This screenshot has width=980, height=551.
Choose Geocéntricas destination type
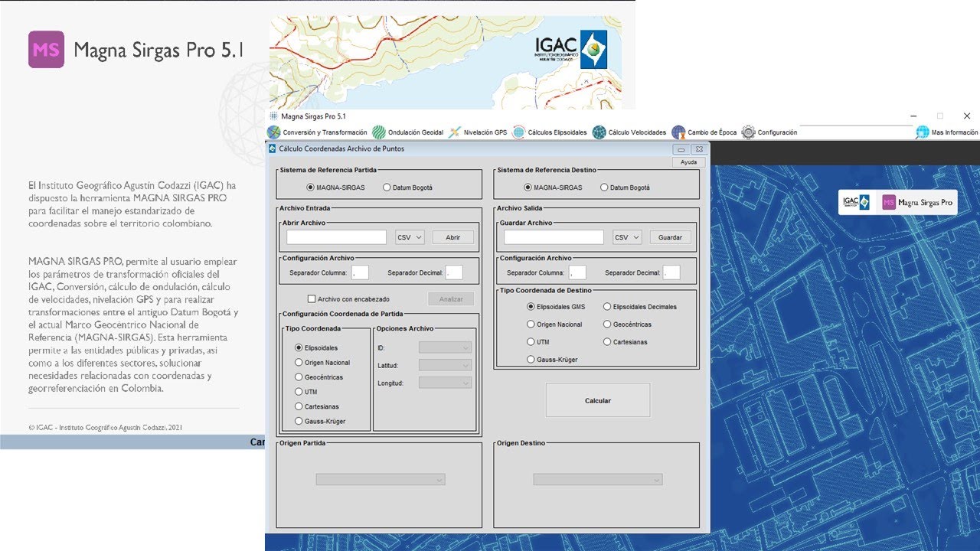click(x=607, y=324)
